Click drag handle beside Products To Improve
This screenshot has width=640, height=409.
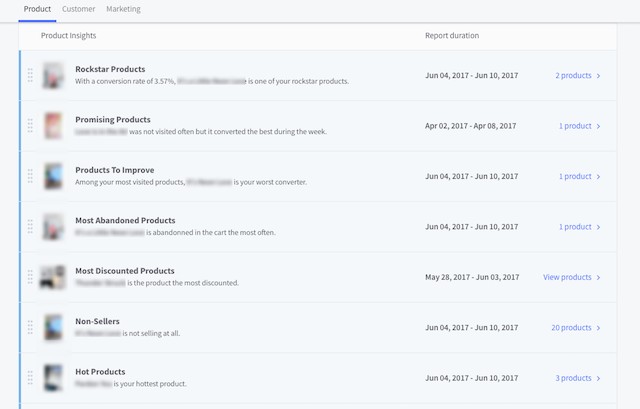click(30, 176)
